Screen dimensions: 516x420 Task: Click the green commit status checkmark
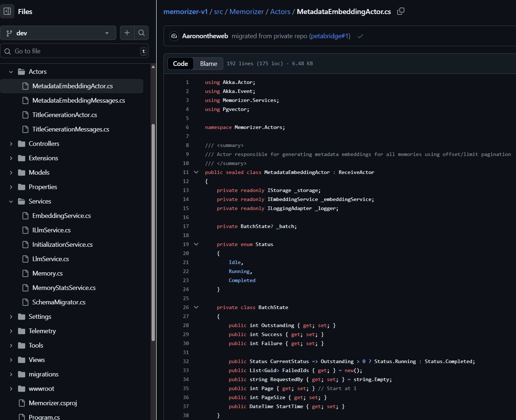(x=360, y=36)
